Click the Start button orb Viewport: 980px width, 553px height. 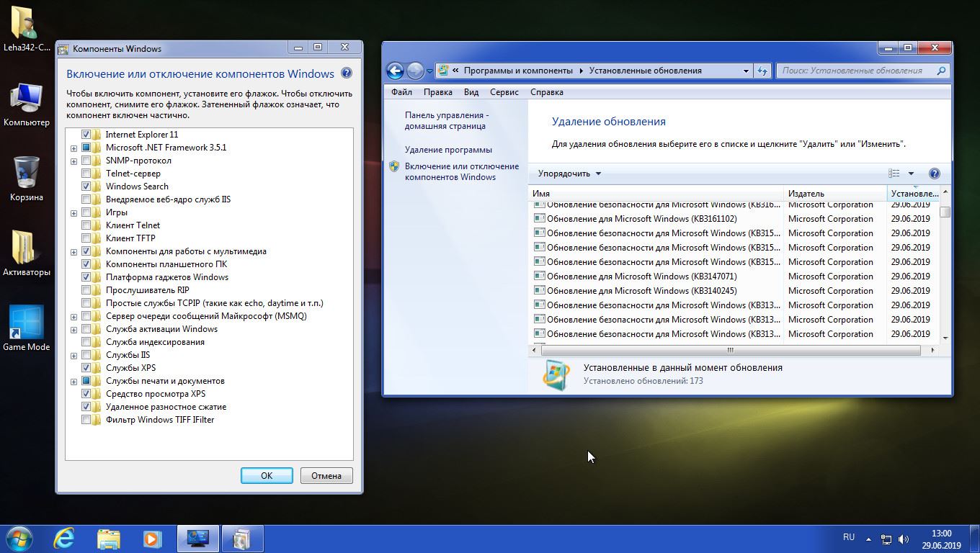pos(19,539)
